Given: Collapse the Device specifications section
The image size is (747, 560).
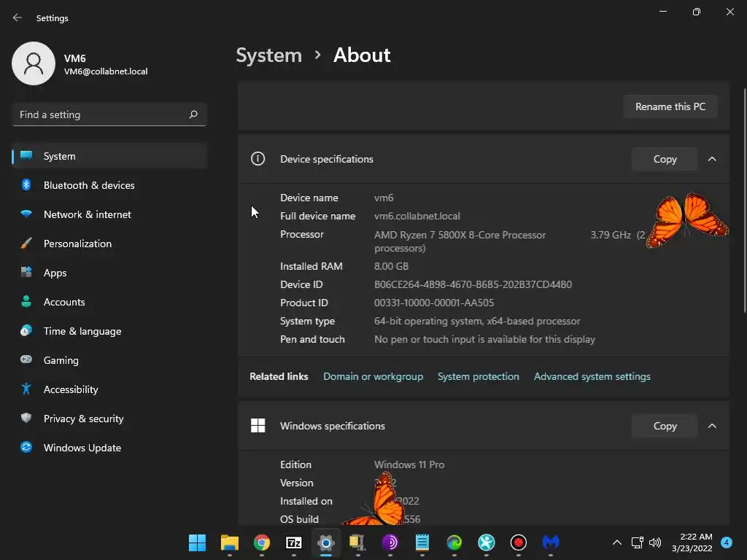Looking at the screenshot, I should [x=712, y=159].
